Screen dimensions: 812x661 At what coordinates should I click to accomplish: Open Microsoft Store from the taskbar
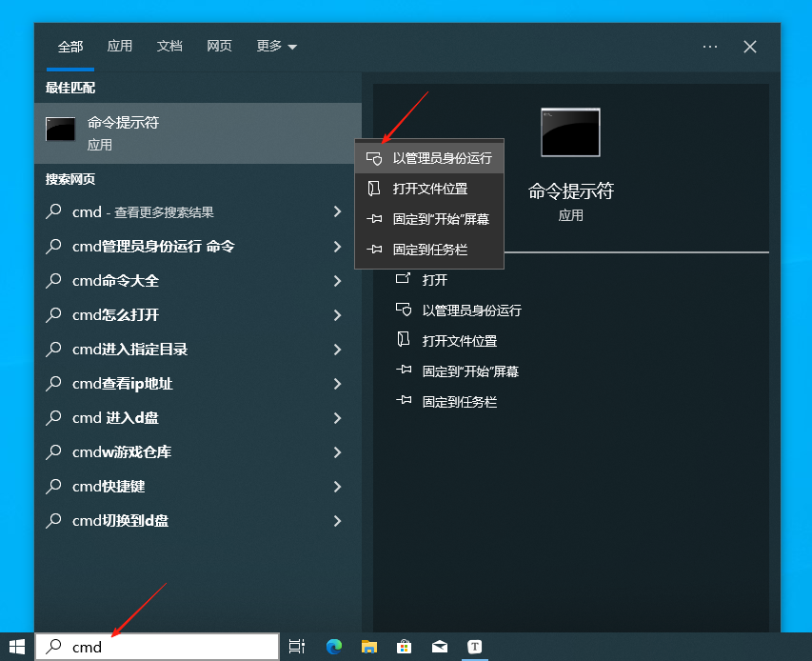point(404,647)
